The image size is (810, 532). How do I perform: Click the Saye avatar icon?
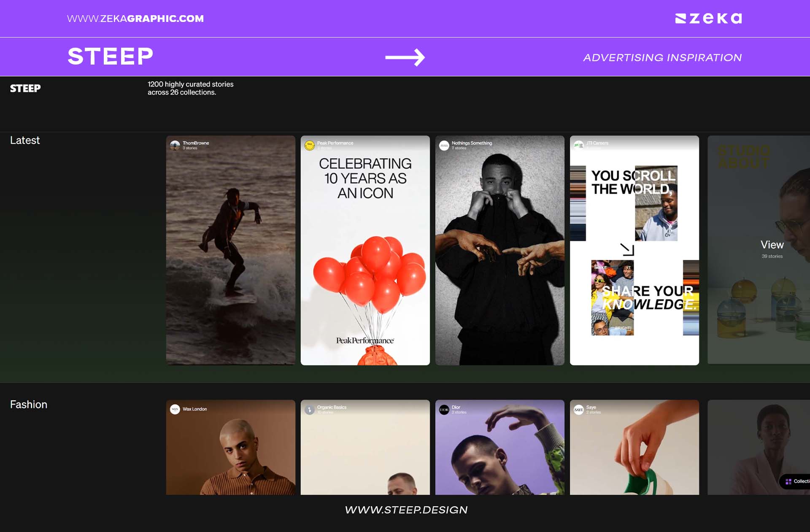578,409
